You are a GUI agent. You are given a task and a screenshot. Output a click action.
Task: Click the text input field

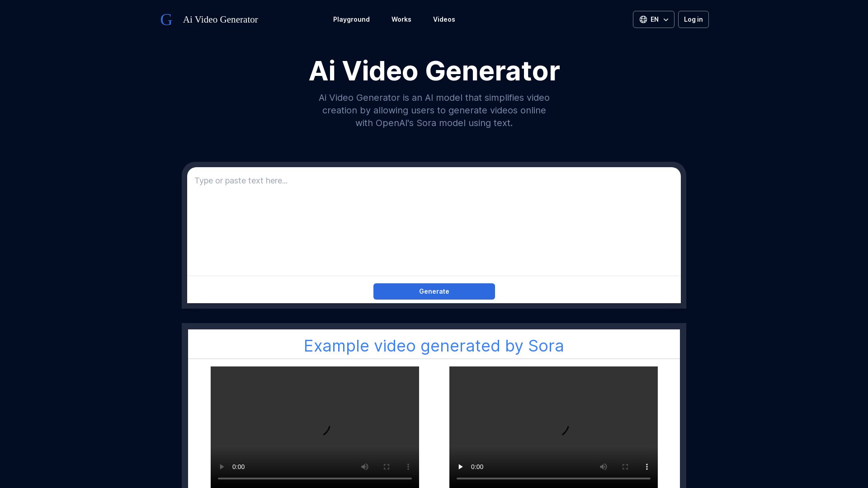pos(434,221)
